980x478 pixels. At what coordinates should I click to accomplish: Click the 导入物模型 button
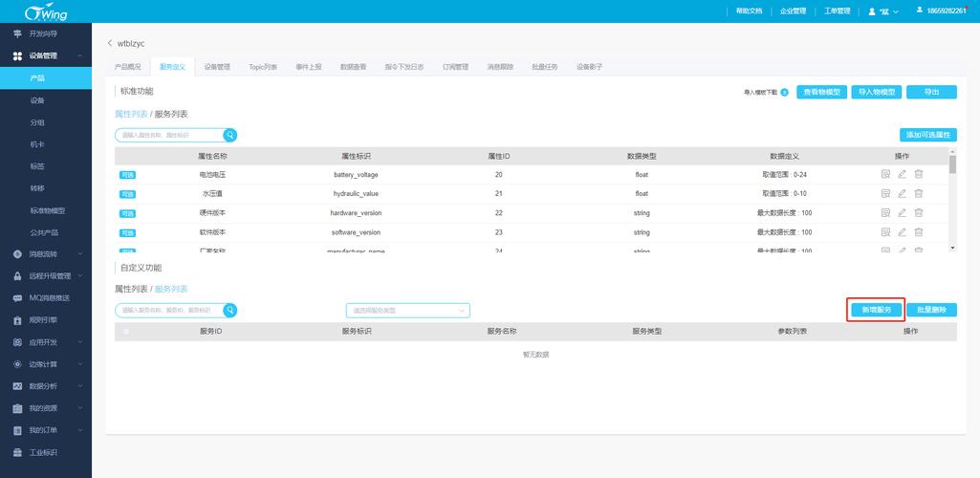pos(877,92)
